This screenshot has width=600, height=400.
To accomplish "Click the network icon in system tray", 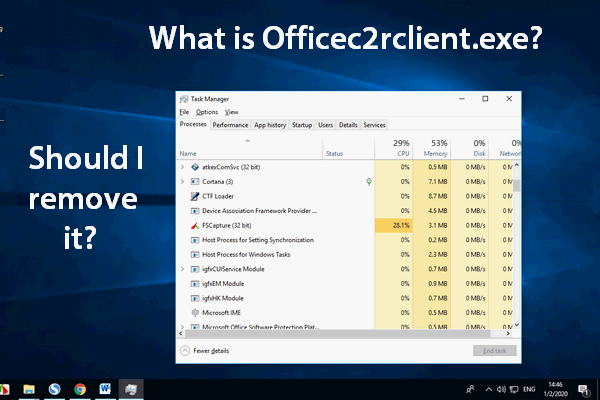I will click(514, 390).
